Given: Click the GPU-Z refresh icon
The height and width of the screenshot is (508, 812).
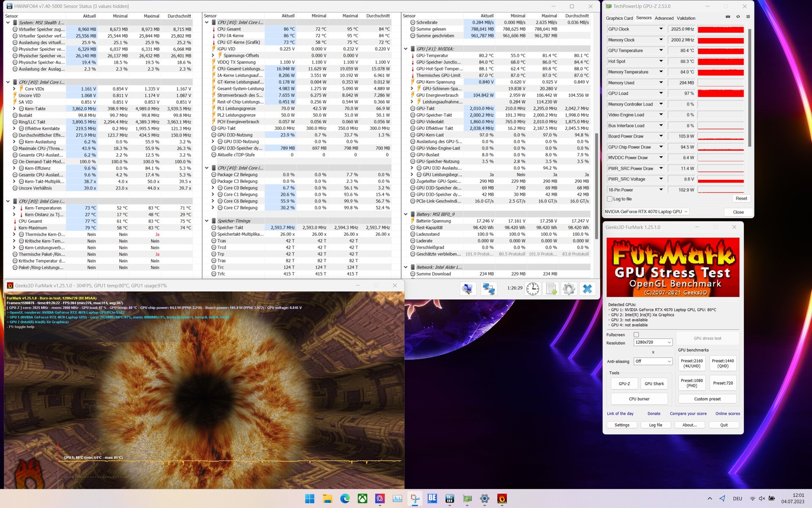Looking at the screenshot, I should (738, 17).
